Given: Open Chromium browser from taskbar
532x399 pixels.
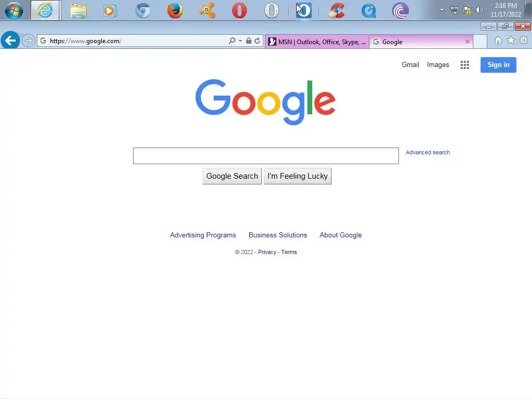Looking at the screenshot, I should [x=142, y=10].
